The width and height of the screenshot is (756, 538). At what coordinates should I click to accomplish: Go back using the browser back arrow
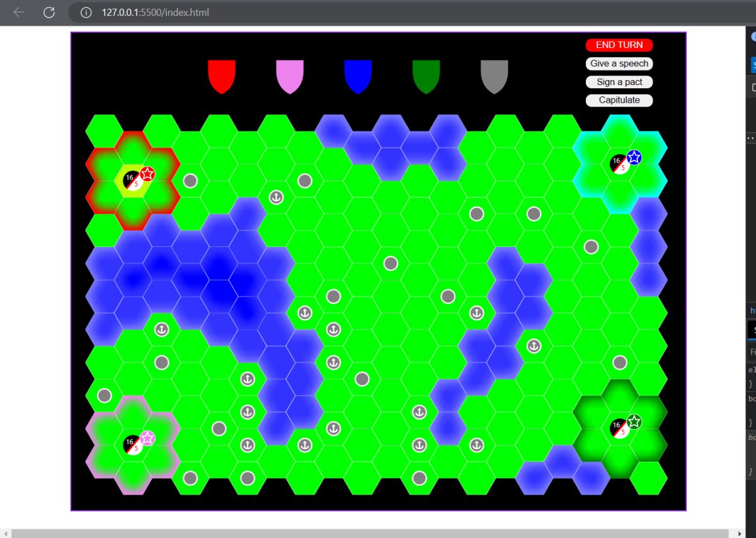(x=19, y=12)
